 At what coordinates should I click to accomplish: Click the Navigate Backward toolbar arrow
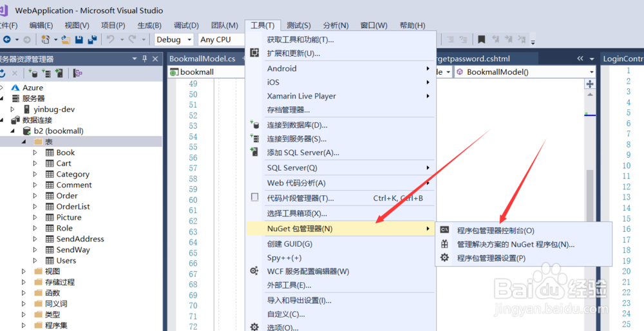[6, 39]
